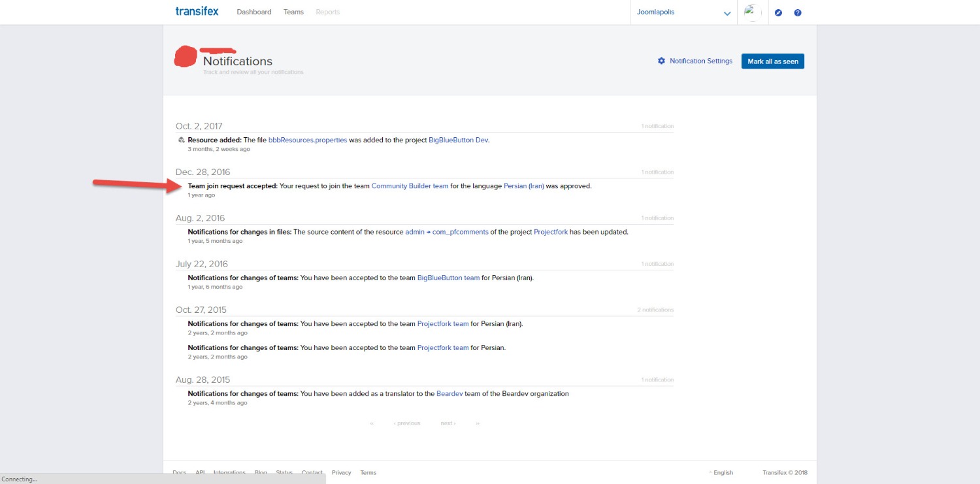Open Projectfork team link in last Oct. 27 row
Image resolution: width=980 pixels, height=484 pixels.
(443, 347)
